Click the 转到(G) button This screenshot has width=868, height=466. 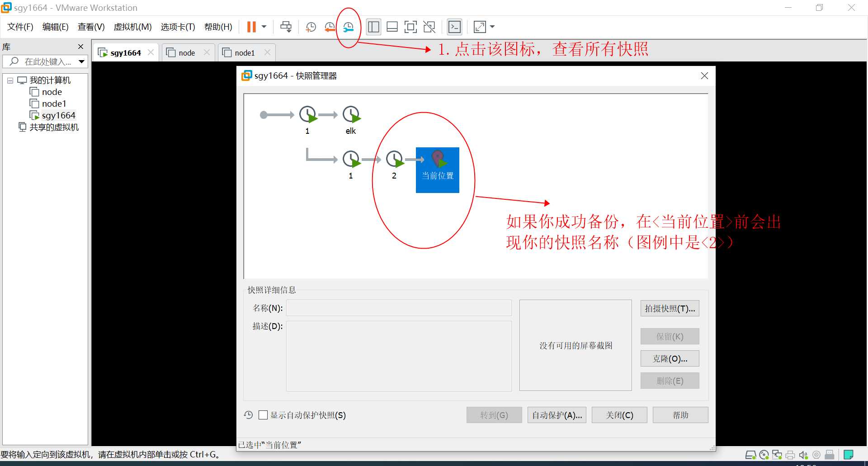(494, 415)
